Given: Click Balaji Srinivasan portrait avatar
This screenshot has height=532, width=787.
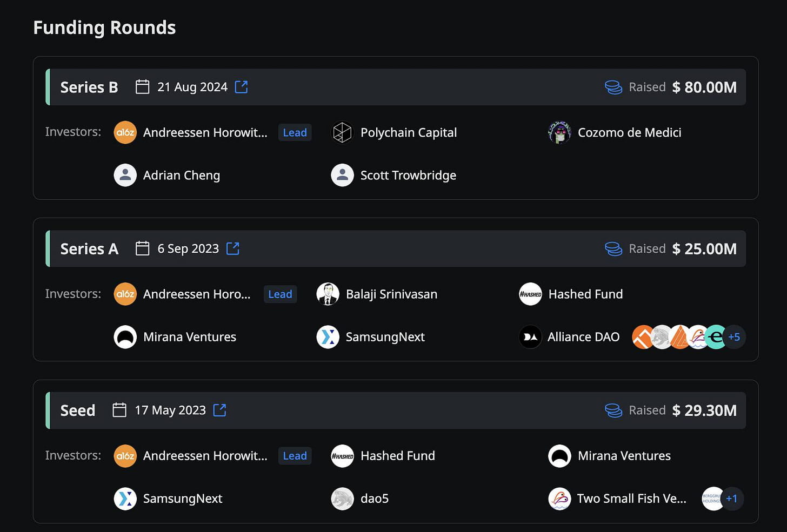Looking at the screenshot, I should point(328,294).
